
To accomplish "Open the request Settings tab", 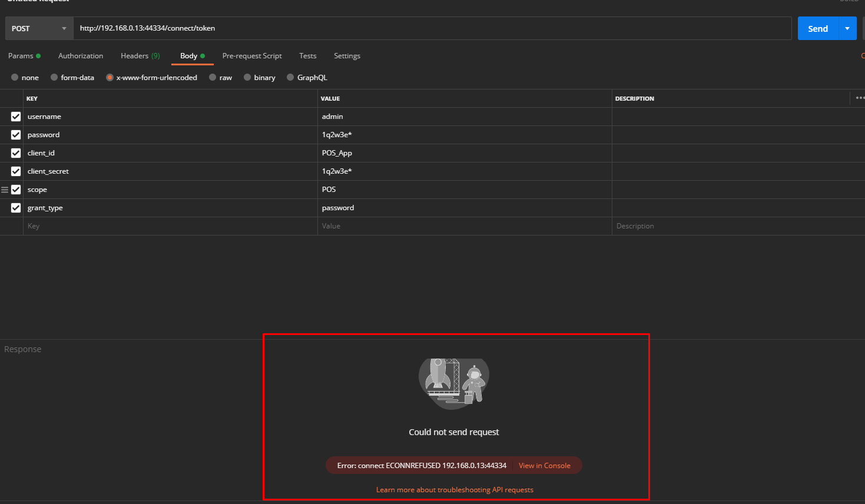I will tap(347, 56).
